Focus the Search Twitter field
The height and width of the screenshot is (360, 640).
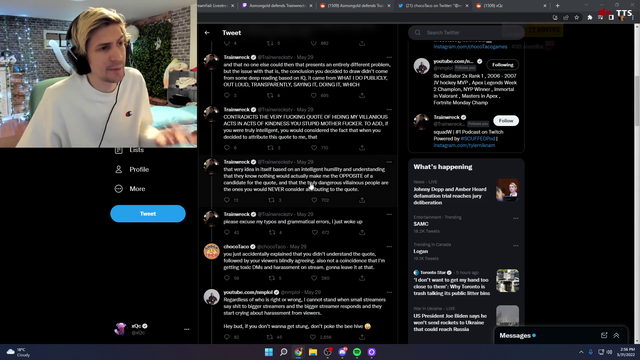point(466,33)
